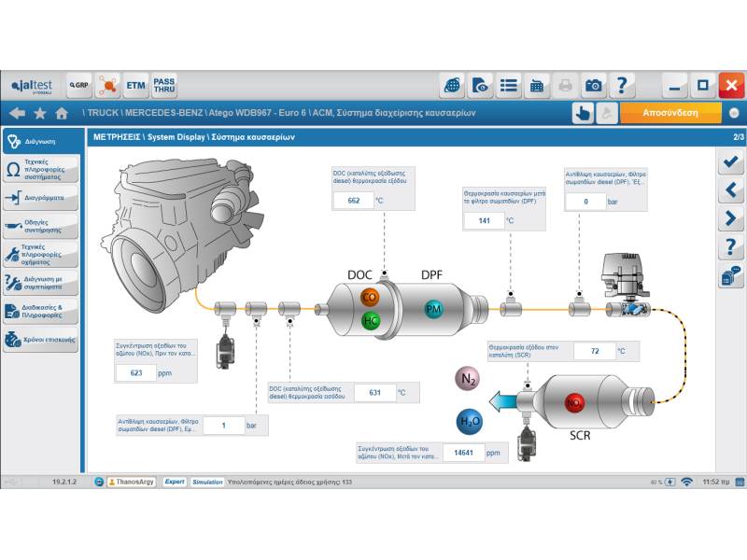Open the PASS THRU mode
Screen dimensions: 747x560
164,85
